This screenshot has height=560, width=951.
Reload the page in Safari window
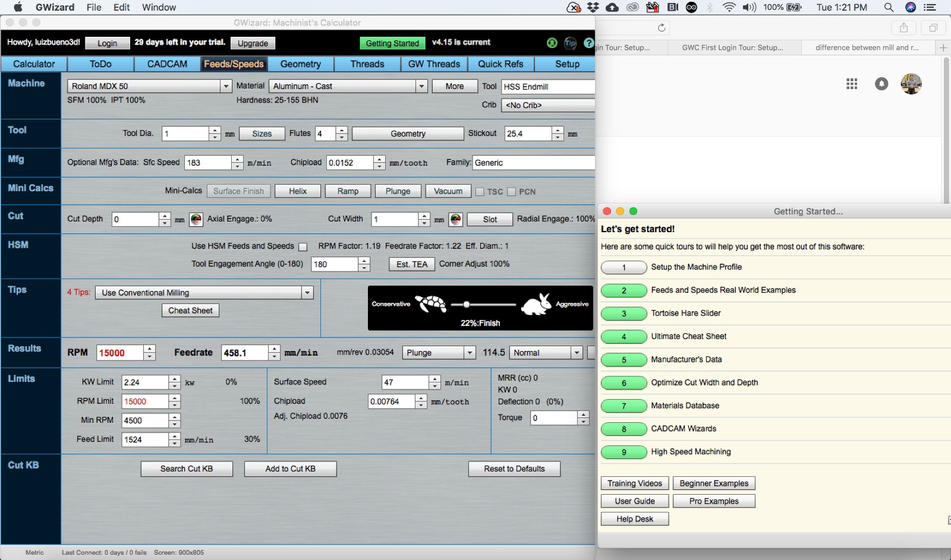[662, 27]
